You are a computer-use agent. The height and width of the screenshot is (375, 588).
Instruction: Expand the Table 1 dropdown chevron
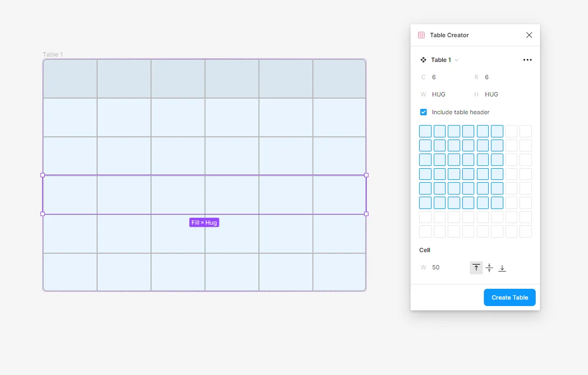pos(456,60)
